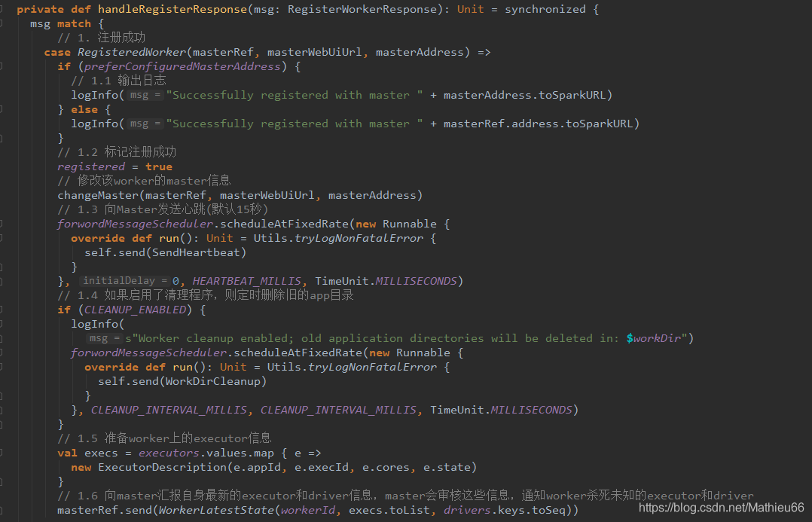Screen dimensions: 812x522
Task: Click the comment '1.1 输出日志'
Action: coord(118,81)
